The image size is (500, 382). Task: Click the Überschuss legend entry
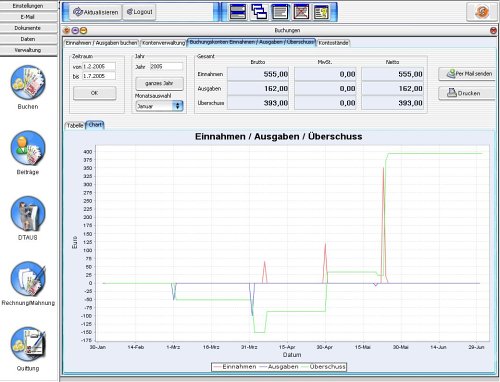(323, 367)
